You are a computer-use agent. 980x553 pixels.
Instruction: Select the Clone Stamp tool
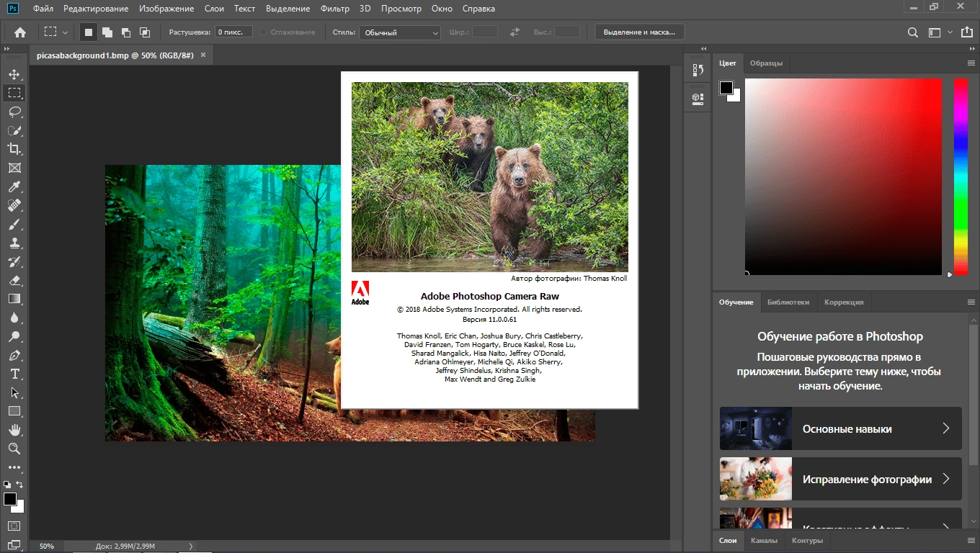point(14,243)
